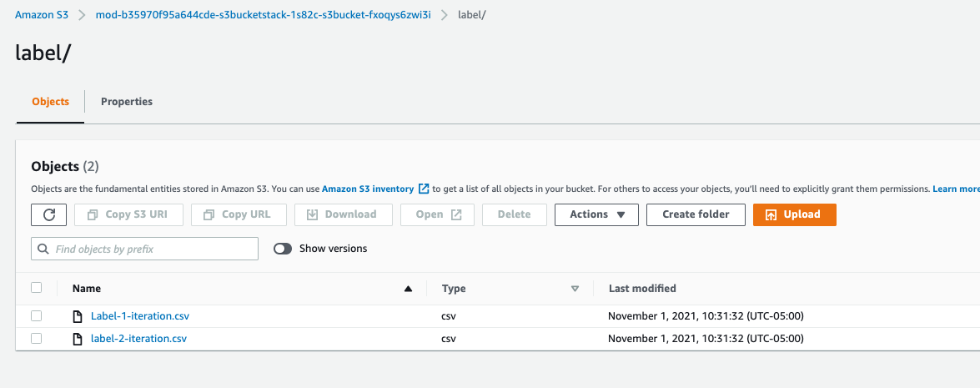Click the Name column ascending sort arrow

408,289
